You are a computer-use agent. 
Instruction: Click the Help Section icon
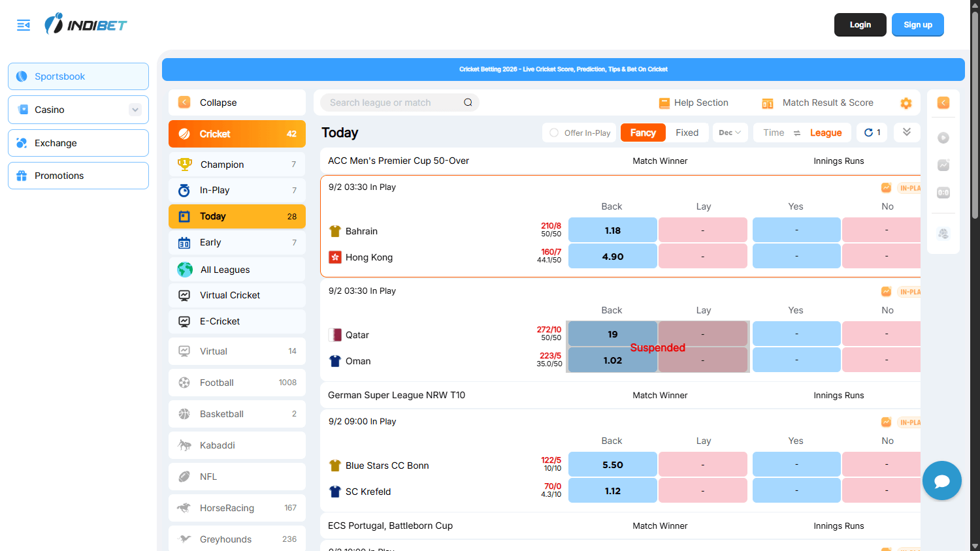(x=664, y=103)
